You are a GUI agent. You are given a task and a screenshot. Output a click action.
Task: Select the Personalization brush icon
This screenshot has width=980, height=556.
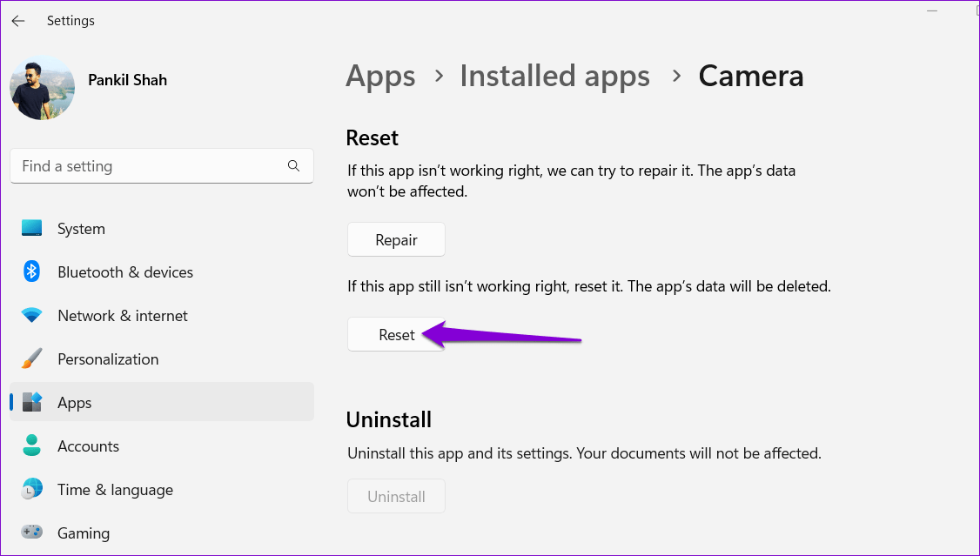click(31, 358)
